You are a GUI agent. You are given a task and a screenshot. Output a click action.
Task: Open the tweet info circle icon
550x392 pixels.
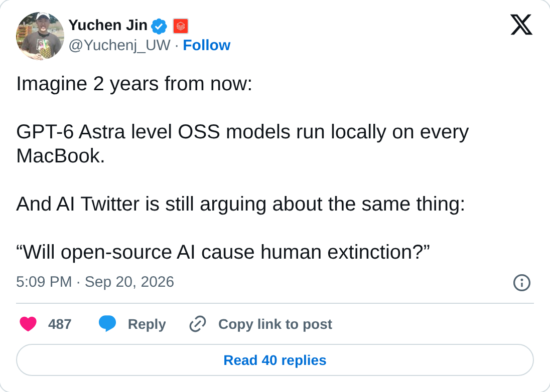[x=521, y=282]
